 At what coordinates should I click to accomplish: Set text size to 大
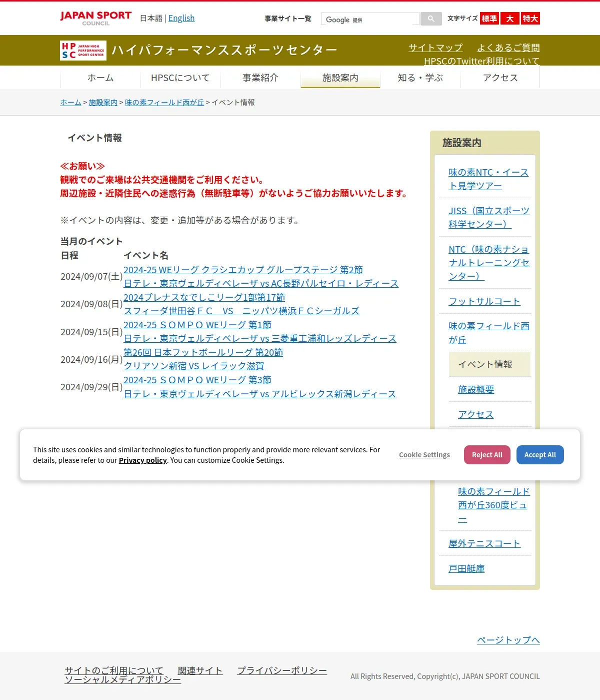pyautogui.click(x=510, y=19)
